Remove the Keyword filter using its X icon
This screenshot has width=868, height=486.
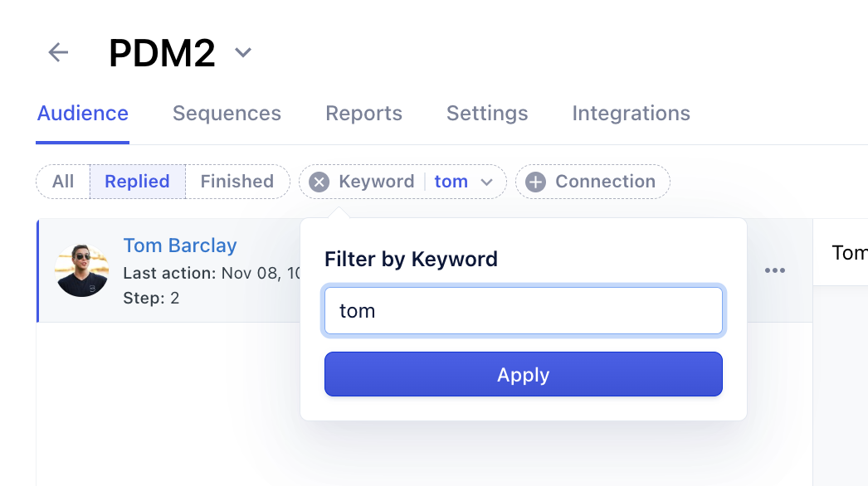[319, 182]
